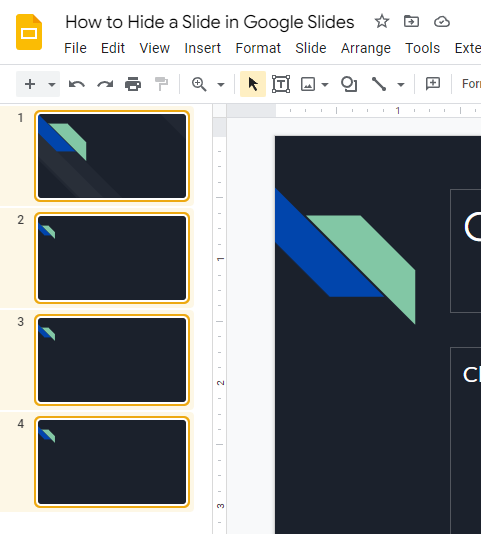Open the Edit menu

[113, 48]
